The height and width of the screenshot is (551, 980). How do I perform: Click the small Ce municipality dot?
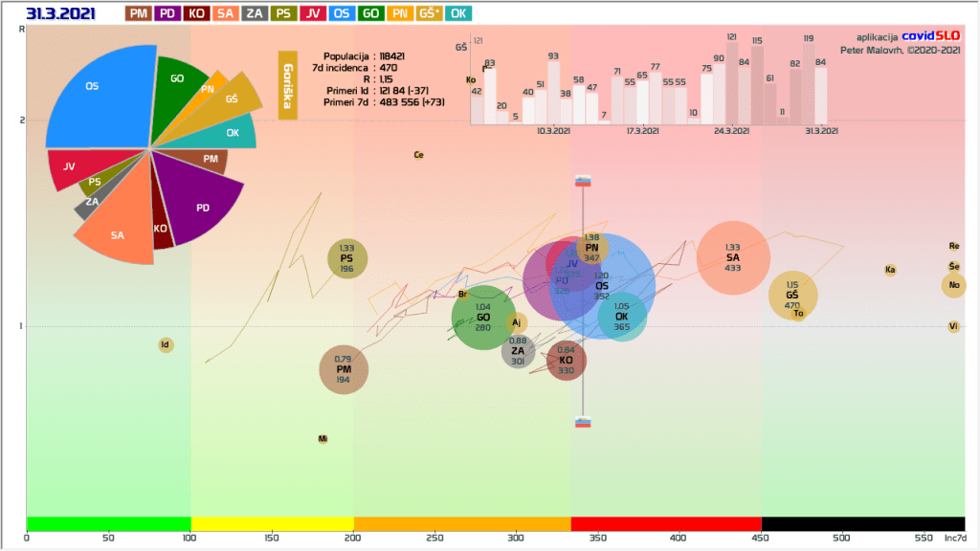tap(418, 155)
